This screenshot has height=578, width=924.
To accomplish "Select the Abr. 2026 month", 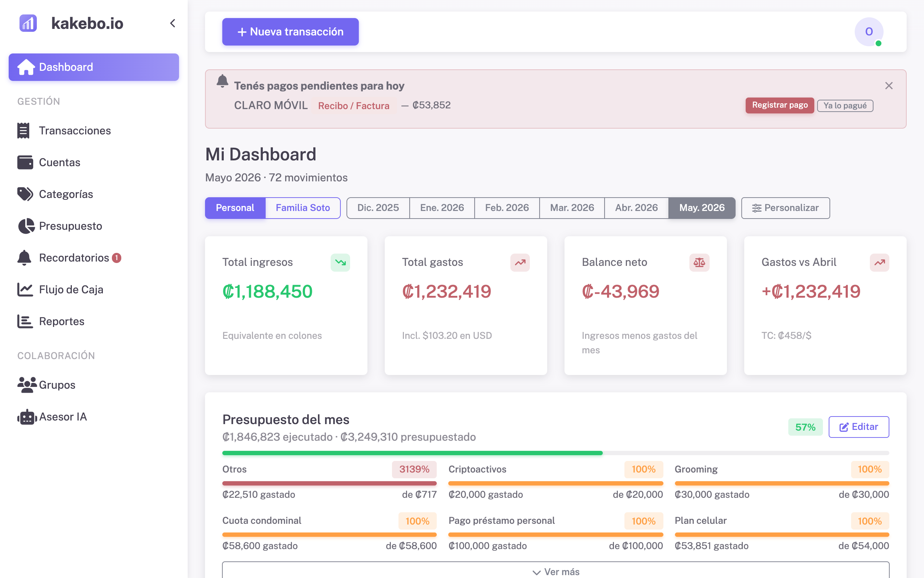I will 636,208.
